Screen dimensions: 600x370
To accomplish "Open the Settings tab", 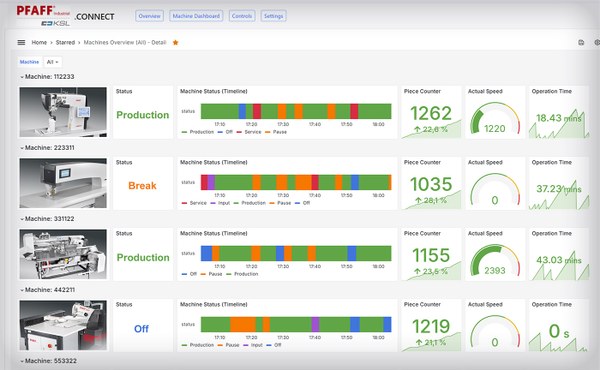I will click(273, 16).
